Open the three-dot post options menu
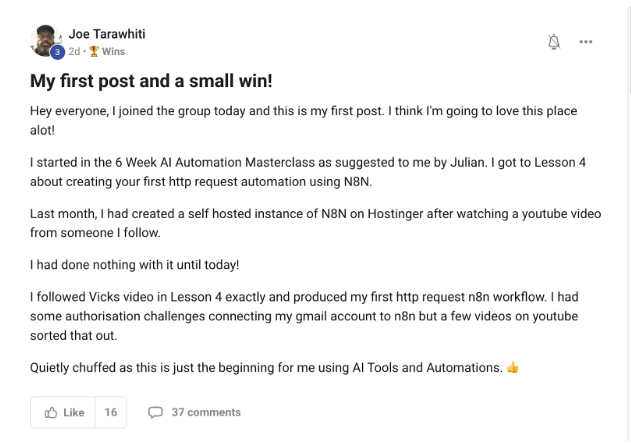The height and width of the screenshot is (443, 631). (586, 42)
